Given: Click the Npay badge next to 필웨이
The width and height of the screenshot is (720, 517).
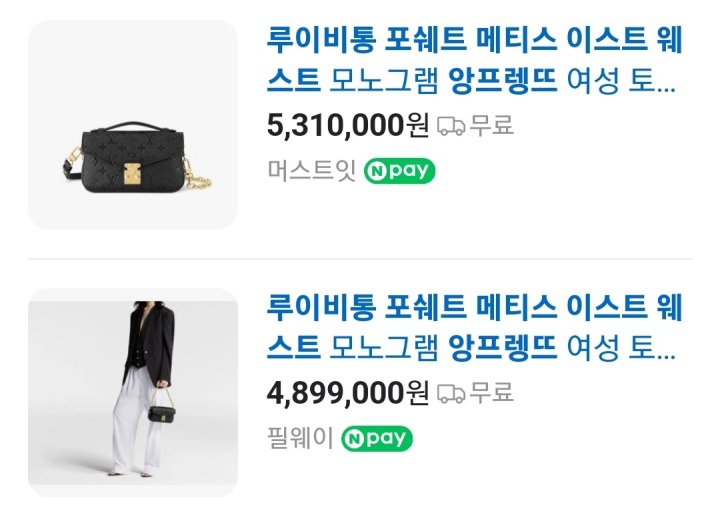Looking at the screenshot, I should [377, 439].
